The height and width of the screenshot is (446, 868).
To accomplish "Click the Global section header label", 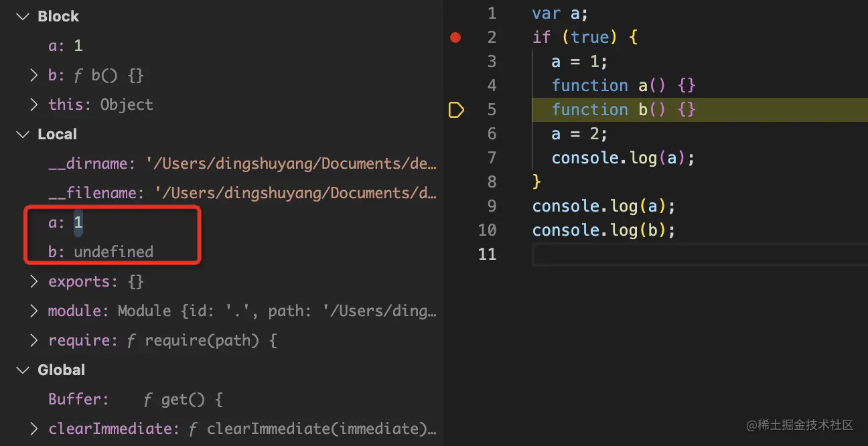I will coord(61,370).
